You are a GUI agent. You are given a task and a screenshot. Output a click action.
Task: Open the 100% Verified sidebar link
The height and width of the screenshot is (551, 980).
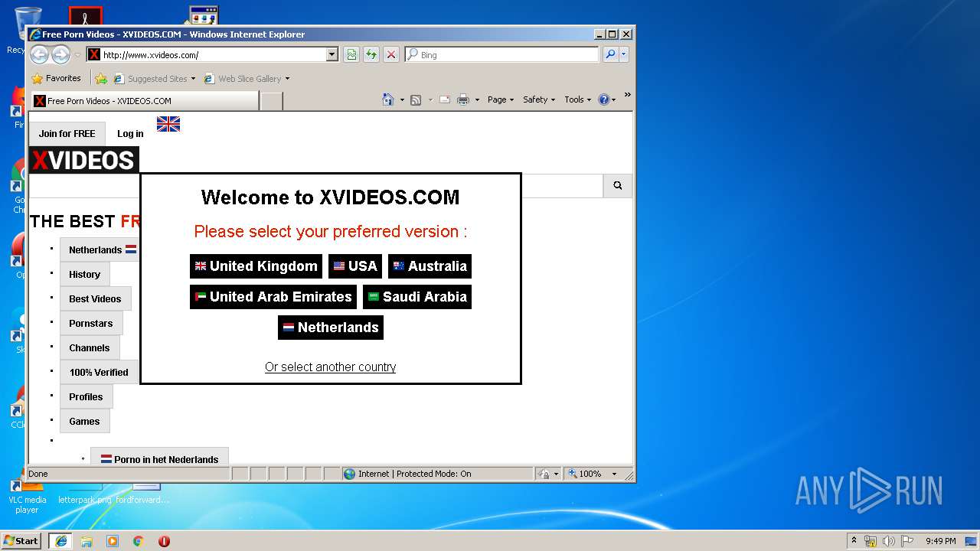coord(99,372)
